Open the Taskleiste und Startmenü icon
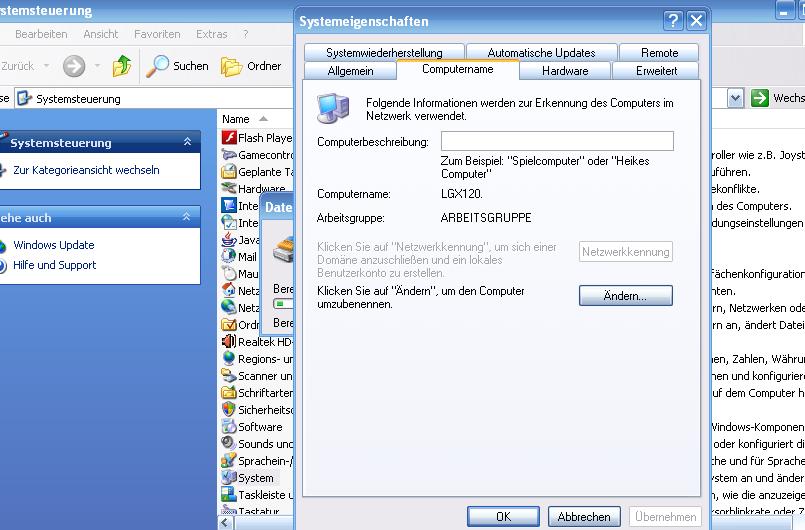 tap(229, 495)
